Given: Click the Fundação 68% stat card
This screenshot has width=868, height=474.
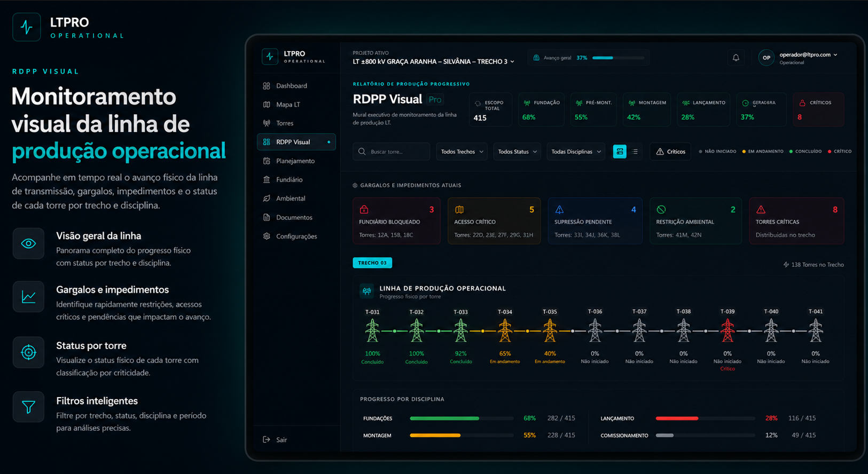Looking at the screenshot, I should pyautogui.click(x=541, y=109).
